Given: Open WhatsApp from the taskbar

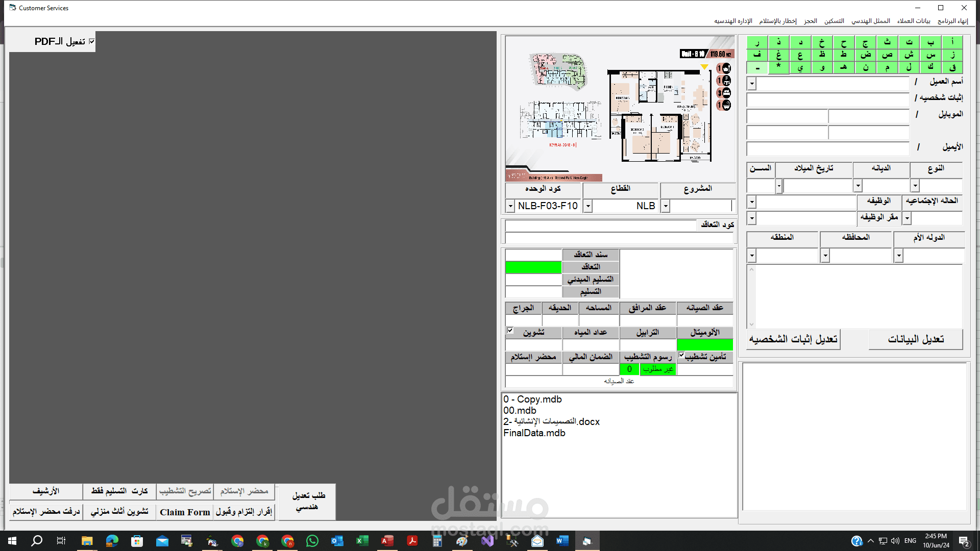Looking at the screenshot, I should point(312,541).
